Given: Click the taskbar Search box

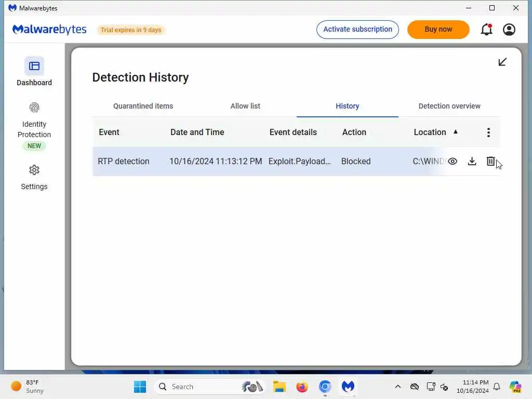Looking at the screenshot, I should (x=210, y=387).
